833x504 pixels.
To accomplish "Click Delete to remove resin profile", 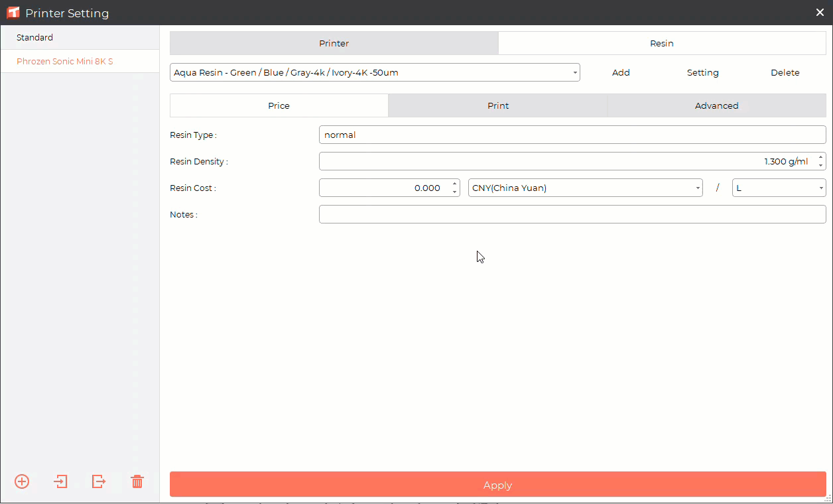I will [x=785, y=73].
